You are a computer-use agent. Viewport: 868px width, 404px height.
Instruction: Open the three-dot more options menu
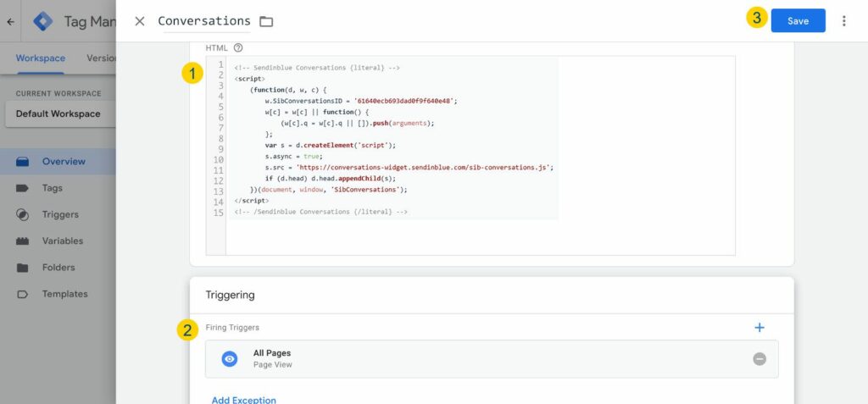(x=843, y=21)
